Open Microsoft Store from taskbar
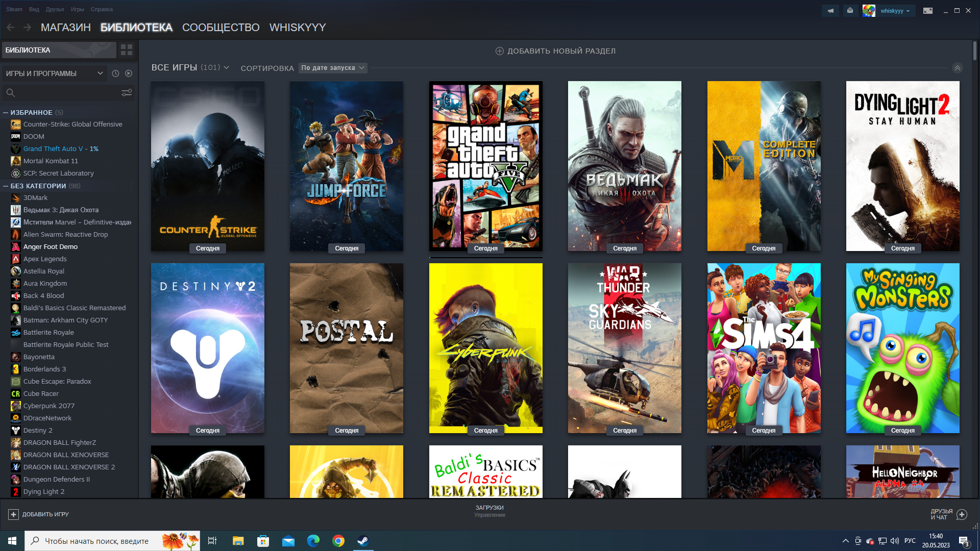The image size is (980, 551). point(263,541)
